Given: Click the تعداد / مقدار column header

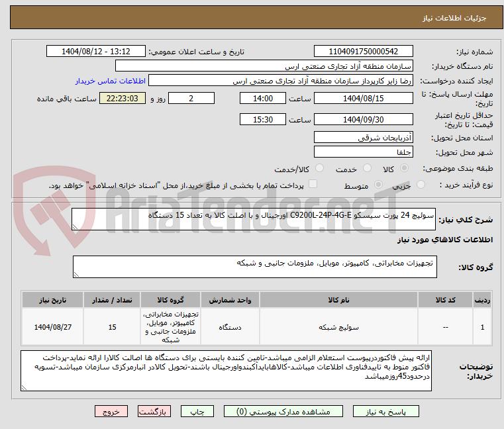Looking at the screenshot, I should 112,300.
